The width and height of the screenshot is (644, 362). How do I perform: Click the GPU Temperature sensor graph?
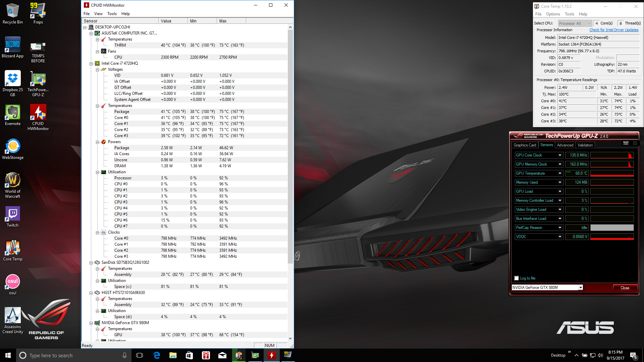tap(612, 173)
